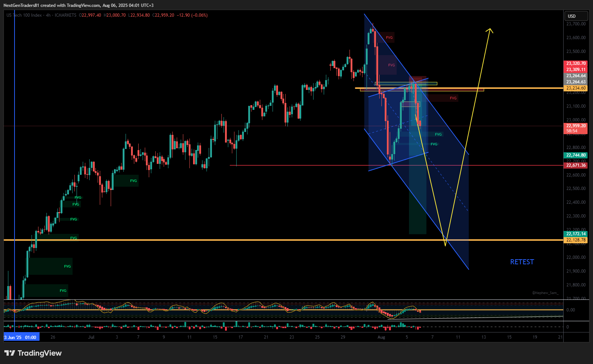
Task: Select the green 22,744.80 price label
Action: click(x=576, y=155)
